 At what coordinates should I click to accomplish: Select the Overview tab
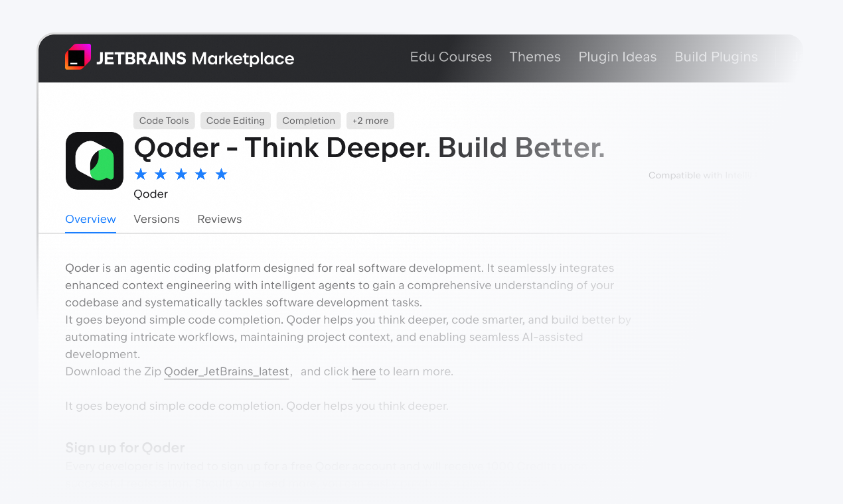[90, 219]
